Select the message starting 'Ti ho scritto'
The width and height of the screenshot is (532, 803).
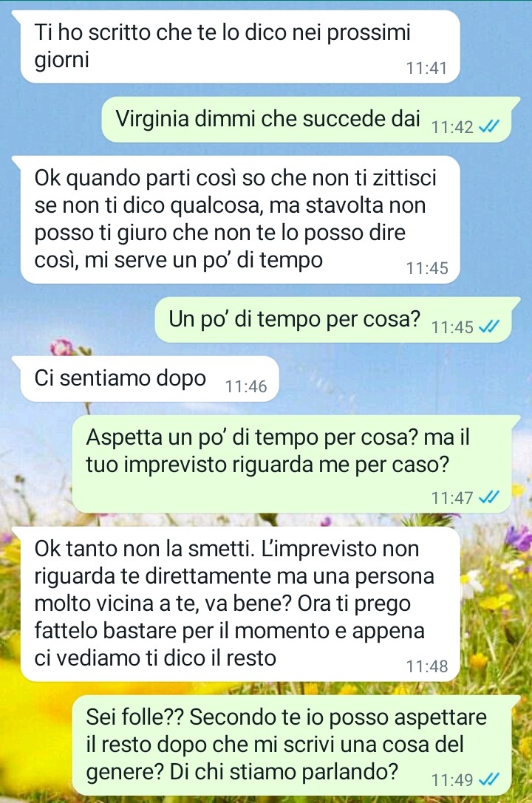[x=239, y=47]
